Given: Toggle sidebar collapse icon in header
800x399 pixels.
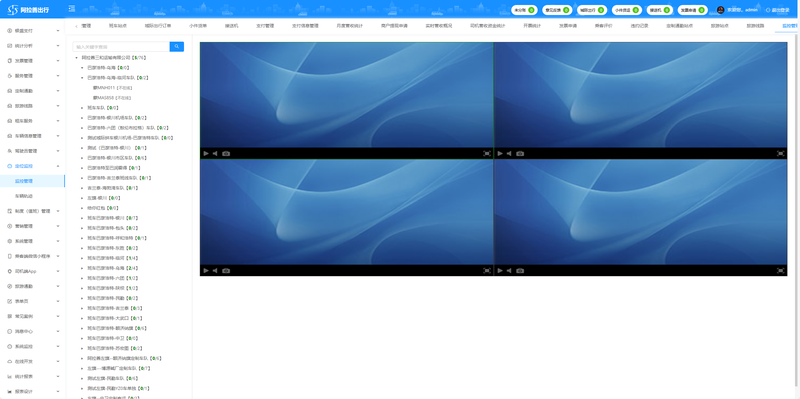Looking at the screenshot, I should point(72,8).
